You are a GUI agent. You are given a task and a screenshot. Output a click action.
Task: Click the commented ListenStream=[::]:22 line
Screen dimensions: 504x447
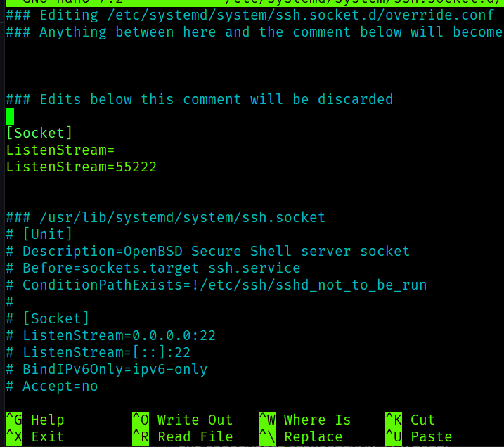pyautogui.click(x=105, y=353)
